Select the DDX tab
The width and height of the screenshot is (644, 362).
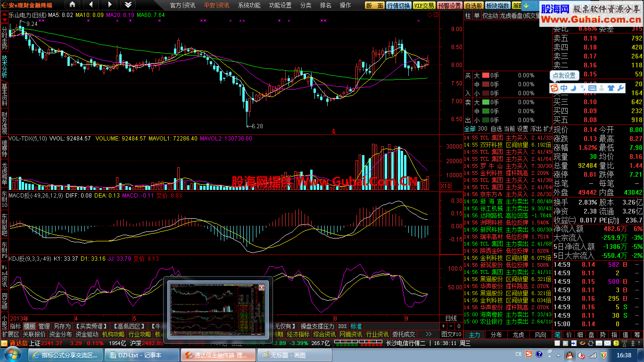[x=342, y=326]
